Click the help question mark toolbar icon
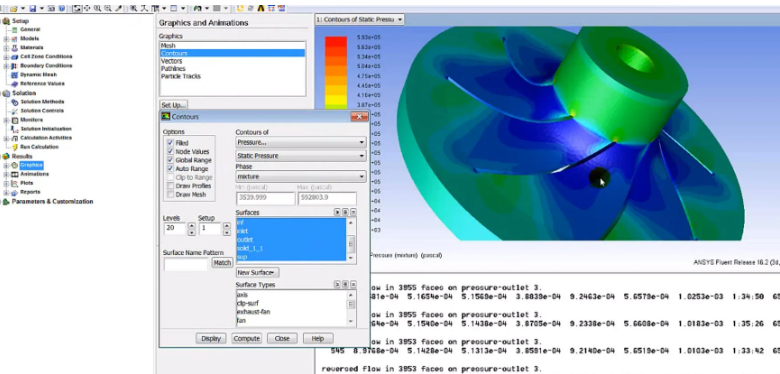 click(62, 8)
